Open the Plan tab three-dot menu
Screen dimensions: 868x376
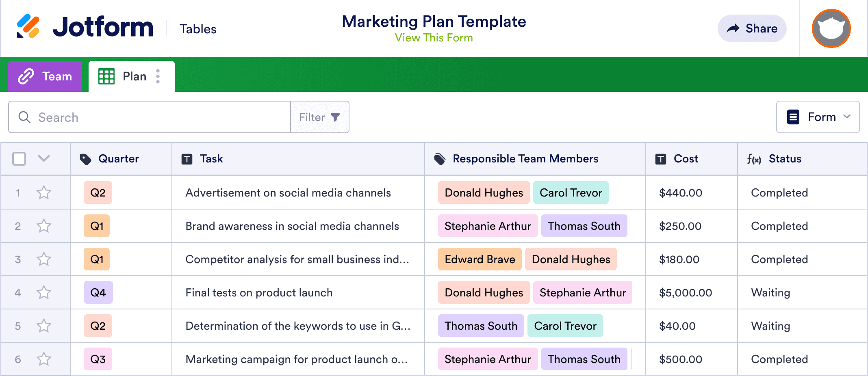click(158, 76)
